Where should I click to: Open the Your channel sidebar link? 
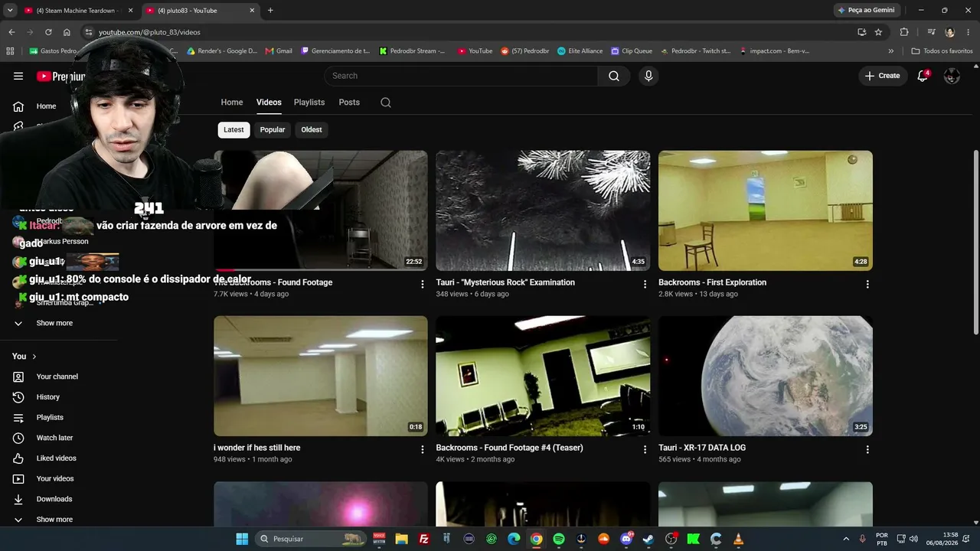click(57, 377)
